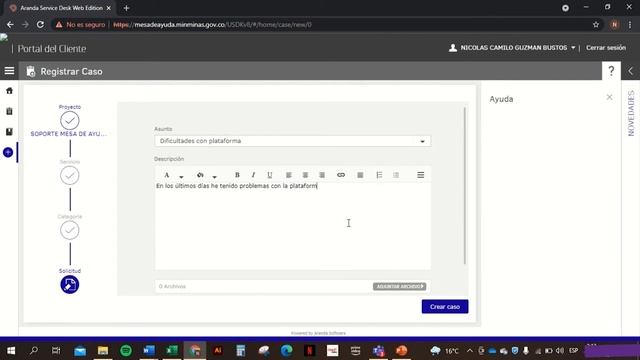Insert a numbered list
640x360 pixels.
pos(379,175)
